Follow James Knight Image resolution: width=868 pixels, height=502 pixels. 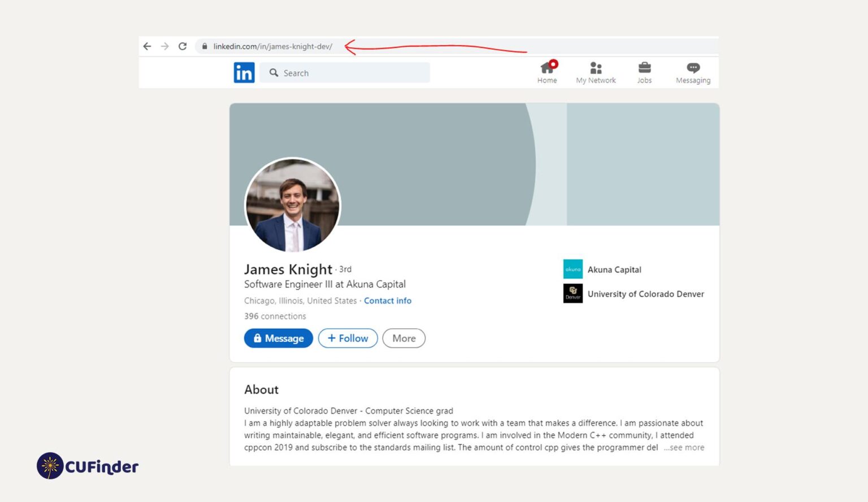point(348,338)
